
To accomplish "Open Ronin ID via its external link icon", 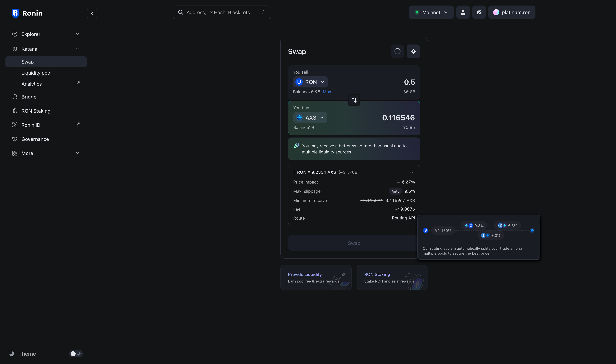I will [78, 125].
